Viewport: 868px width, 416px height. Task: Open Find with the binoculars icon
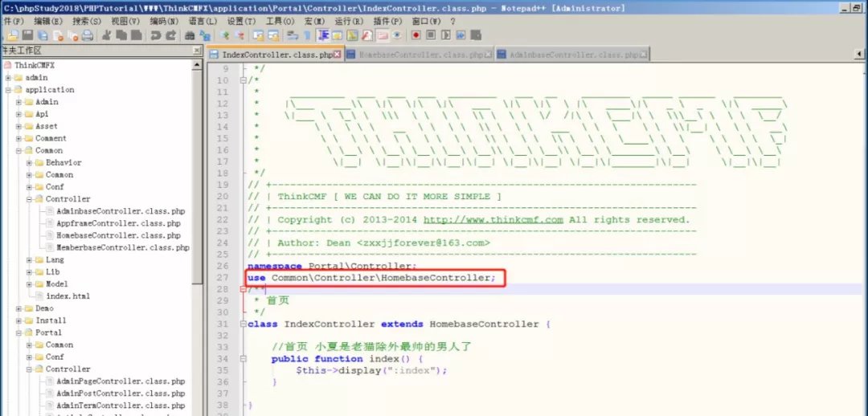click(x=190, y=35)
